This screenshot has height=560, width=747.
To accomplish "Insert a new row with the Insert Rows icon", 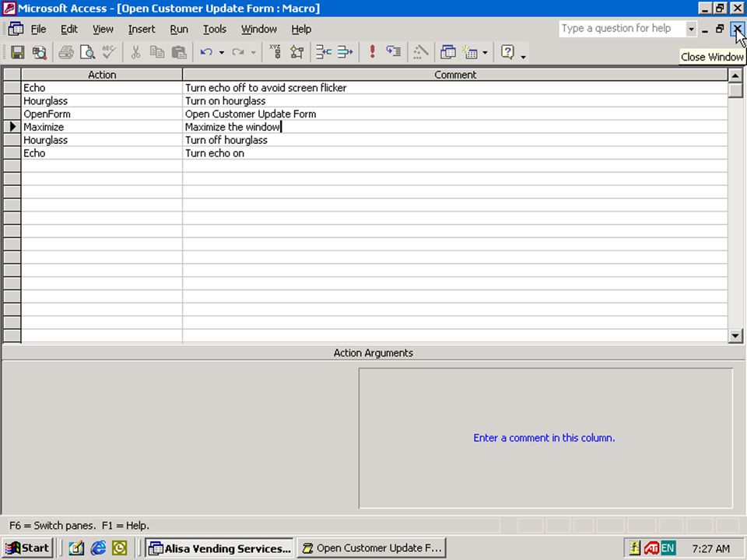I will pyautogui.click(x=324, y=52).
